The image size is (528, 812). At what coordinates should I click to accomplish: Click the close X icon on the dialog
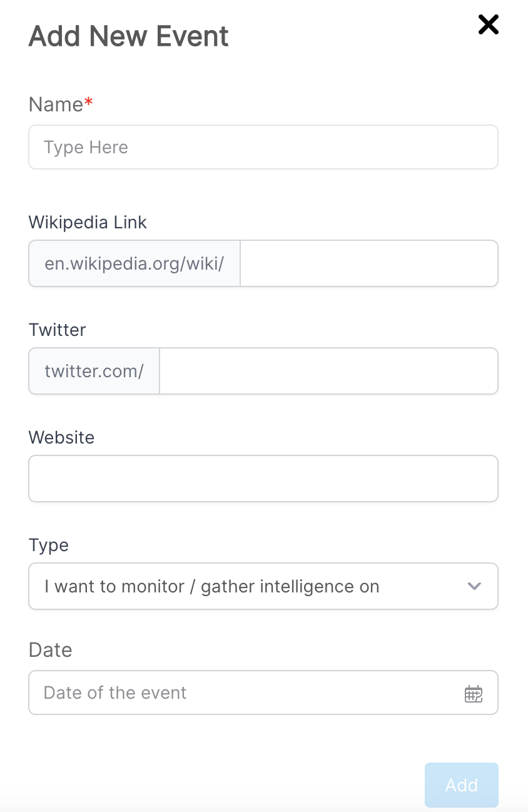point(488,24)
